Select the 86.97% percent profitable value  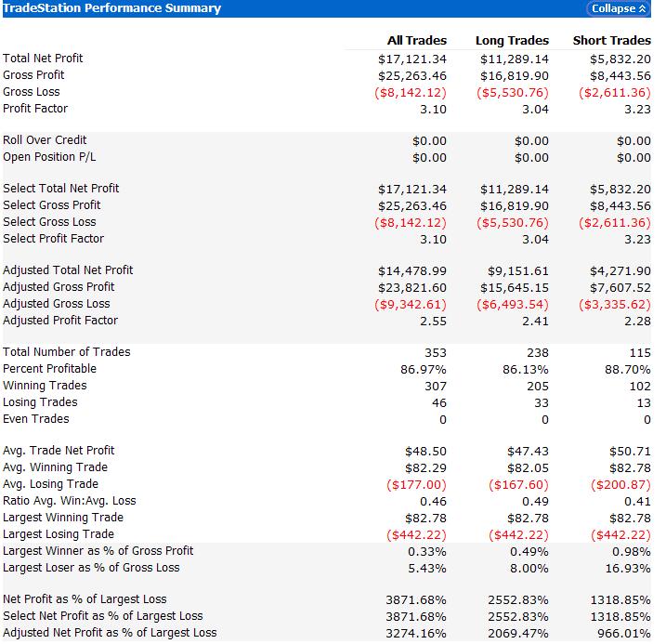pos(424,370)
